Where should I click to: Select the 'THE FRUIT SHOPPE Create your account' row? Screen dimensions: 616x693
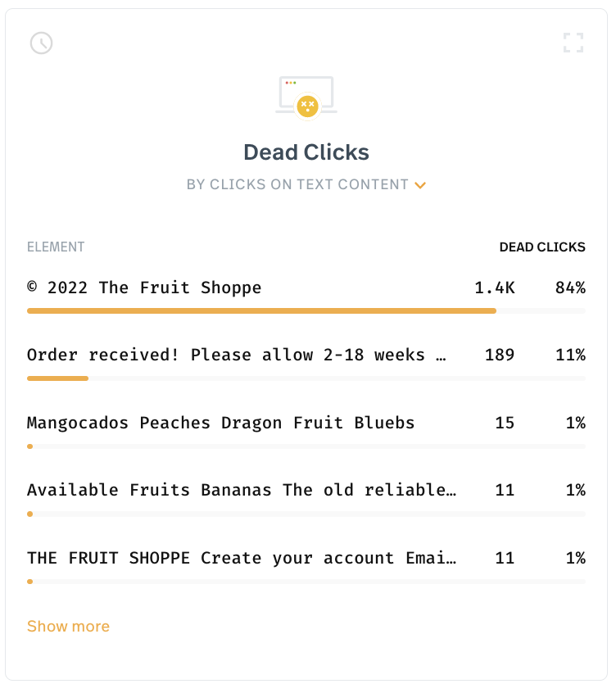click(306, 566)
